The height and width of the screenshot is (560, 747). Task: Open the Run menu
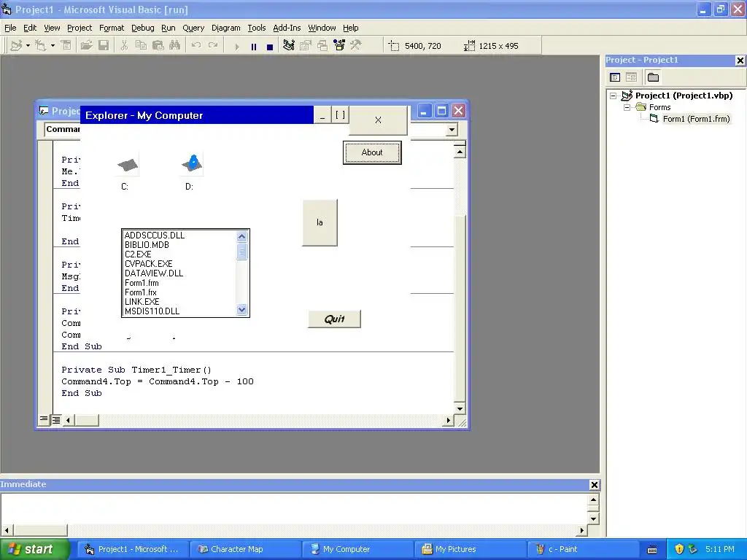(169, 28)
